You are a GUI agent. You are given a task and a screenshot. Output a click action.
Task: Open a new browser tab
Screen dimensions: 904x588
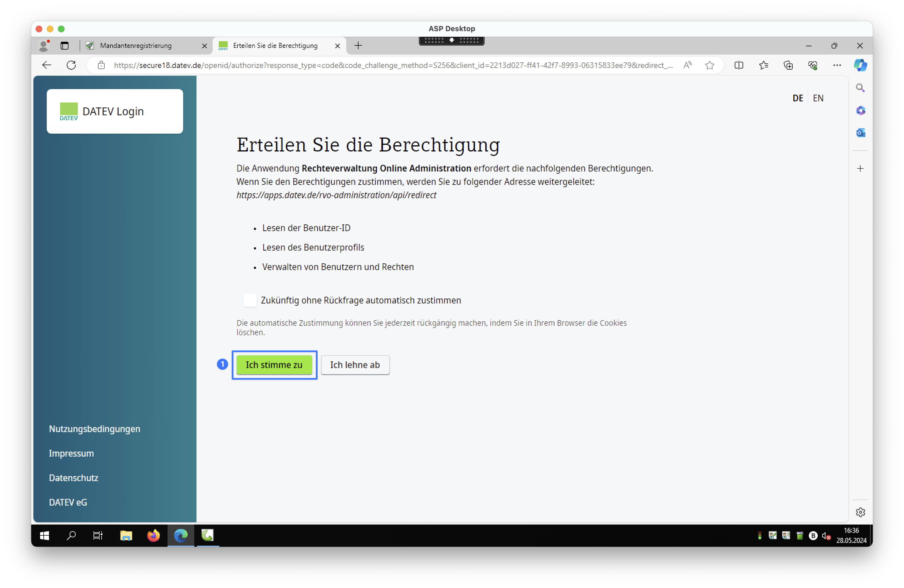[x=358, y=46]
